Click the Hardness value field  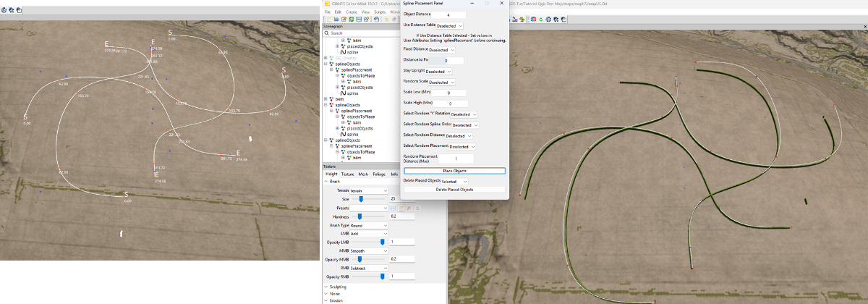coord(401,216)
